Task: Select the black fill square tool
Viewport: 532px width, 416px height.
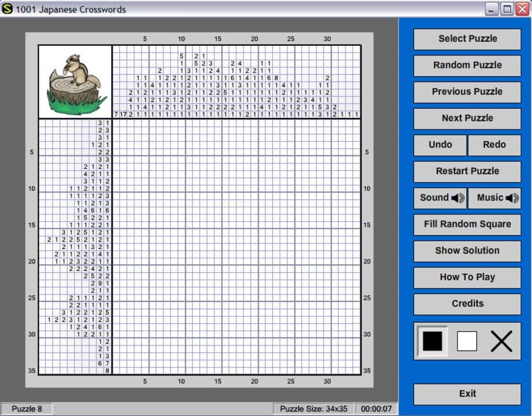Action: pos(432,341)
